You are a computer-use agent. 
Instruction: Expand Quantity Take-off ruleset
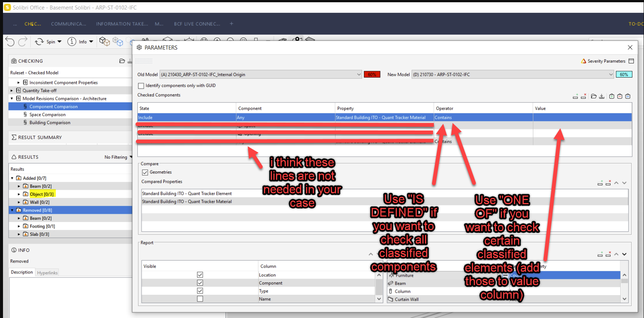[12, 90]
